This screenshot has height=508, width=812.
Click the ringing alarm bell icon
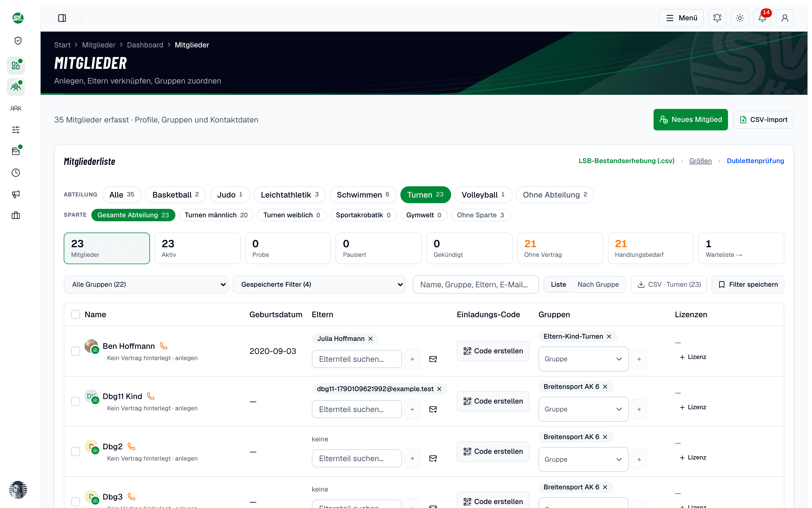tap(717, 18)
